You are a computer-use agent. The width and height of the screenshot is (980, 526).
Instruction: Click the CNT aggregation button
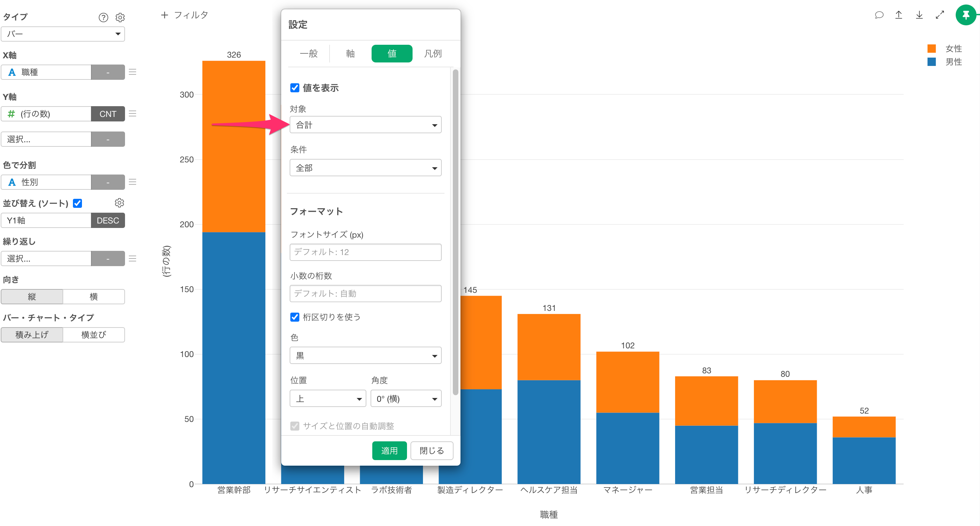pyautogui.click(x=108, y=114)
